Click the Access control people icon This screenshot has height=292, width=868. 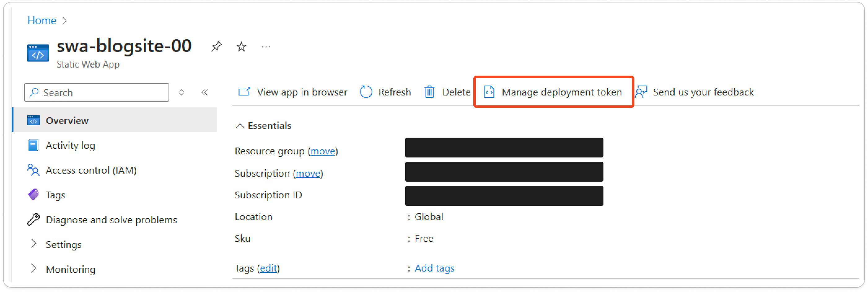[x=33, y=170]
